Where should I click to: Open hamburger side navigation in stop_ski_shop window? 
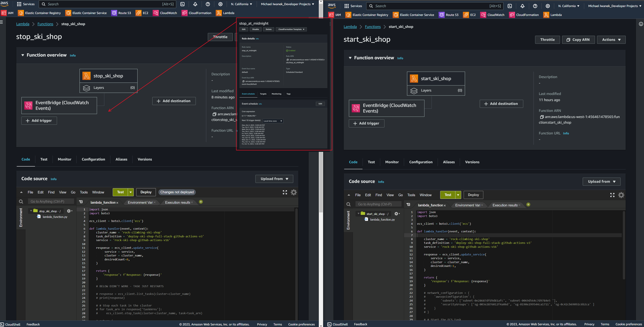click(x=1, y=22)
